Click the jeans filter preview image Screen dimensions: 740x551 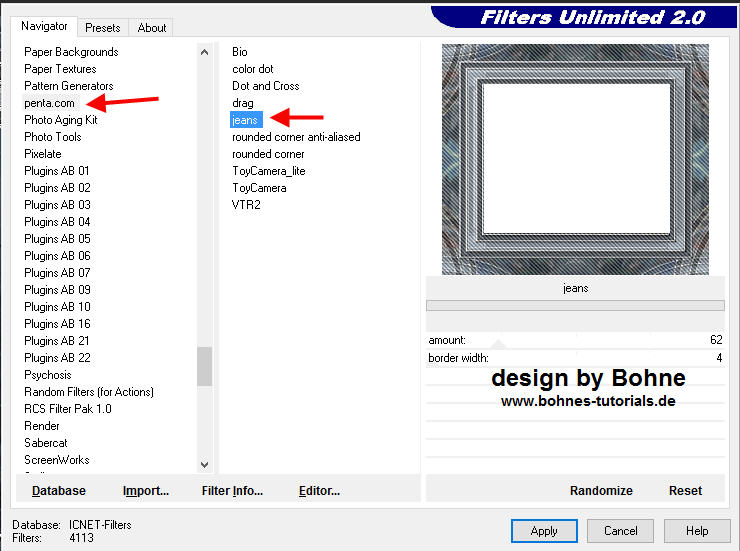[x=575, y=159]
